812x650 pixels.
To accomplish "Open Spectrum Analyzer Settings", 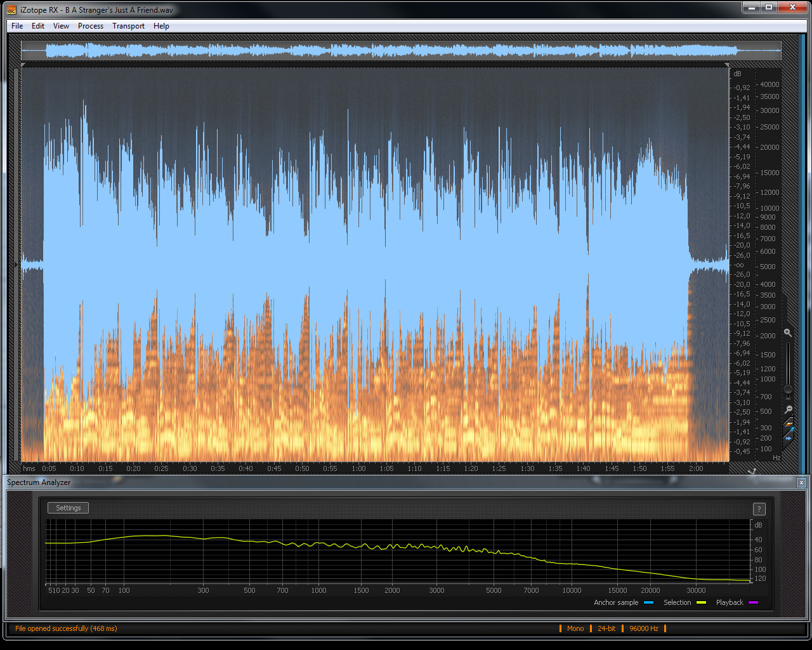I will coord(68,508).
